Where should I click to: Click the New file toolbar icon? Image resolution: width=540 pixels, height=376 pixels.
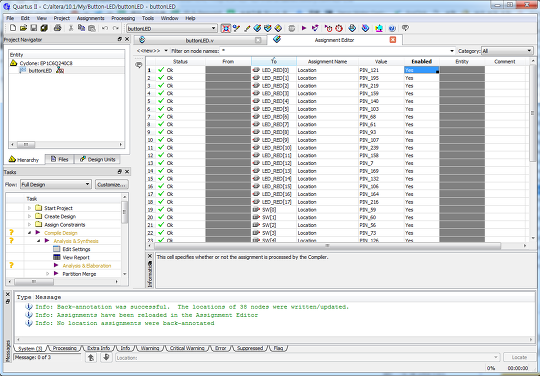(13, 28)
